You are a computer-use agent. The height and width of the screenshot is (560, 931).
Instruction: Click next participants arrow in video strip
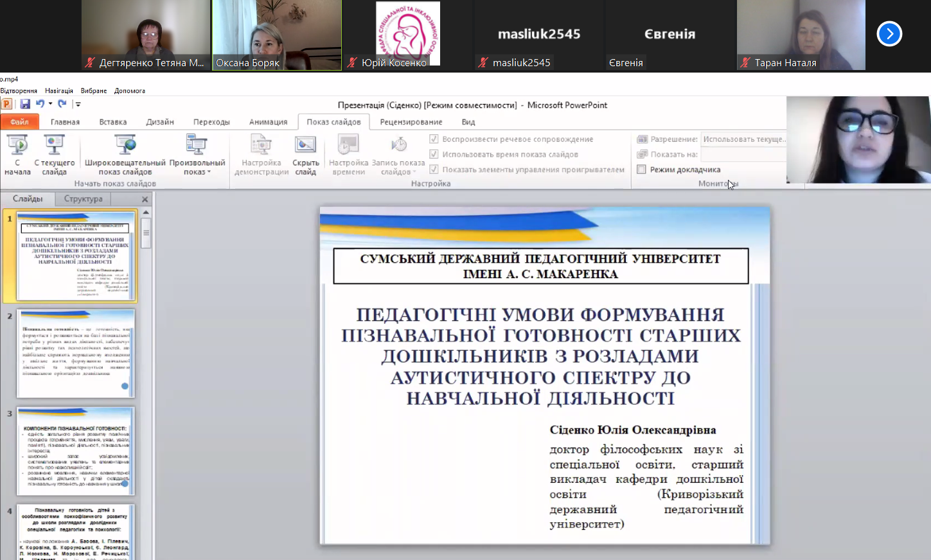[x=889, y=34]
